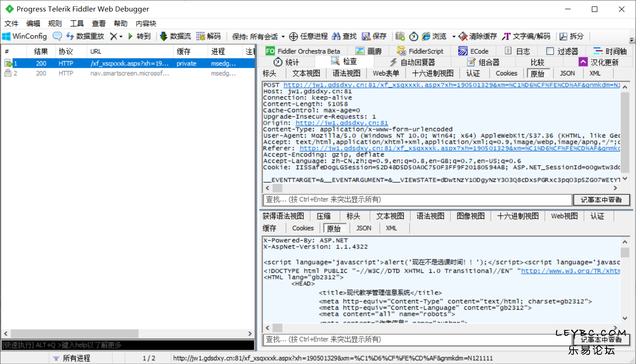Image resolution: width=636 pixels, height=364 pixels.
Task: Click the Origin jw1.gdsdxy.cn:81 link
Action: click(x=342, y=123)
